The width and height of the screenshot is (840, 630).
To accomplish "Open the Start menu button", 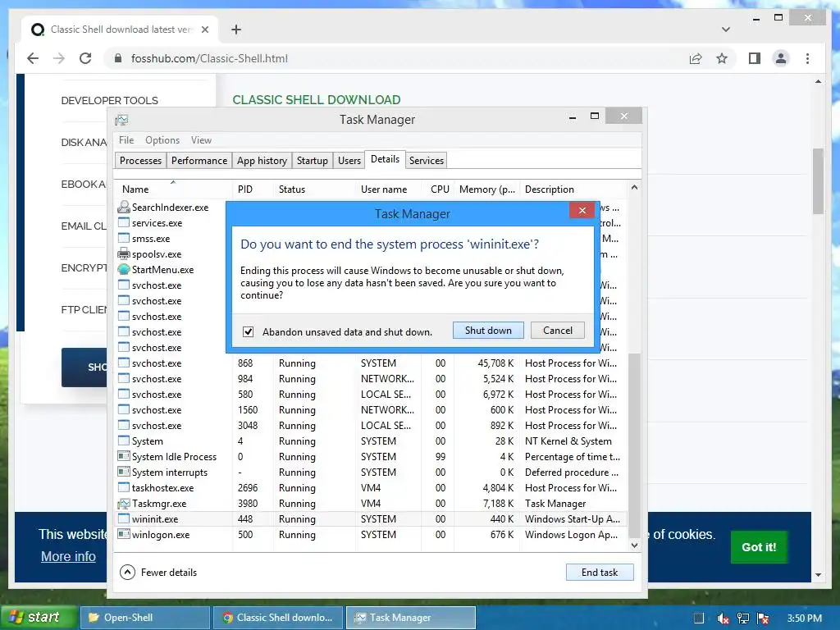I will click(38, 618).
